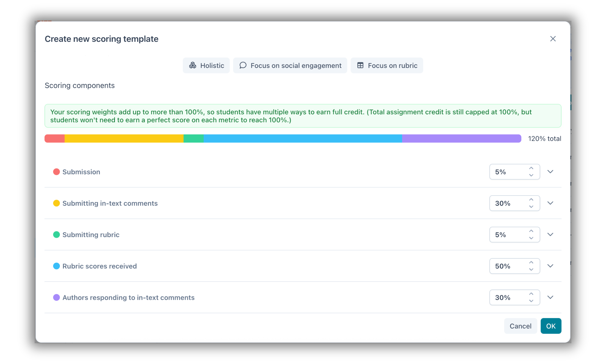Click the Submission 5% input field
This screenshot has height=364, width=606.
pyautogui.click(x=508, y=172)
